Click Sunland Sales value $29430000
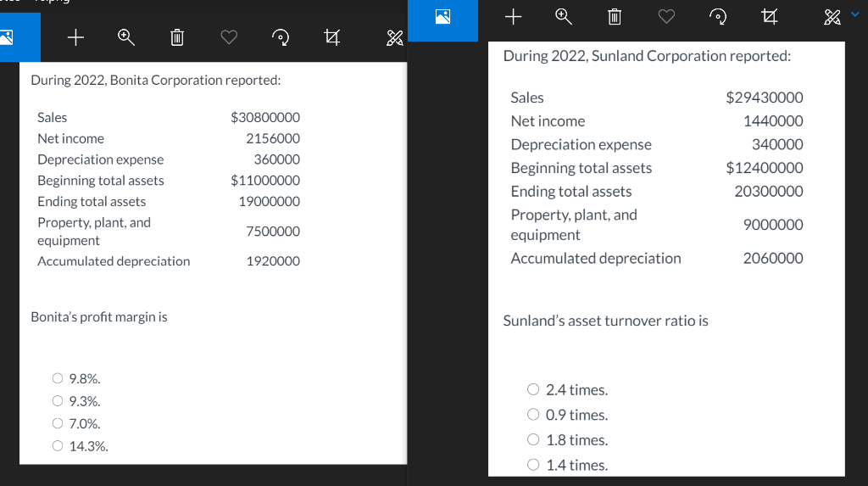The width and height of the screenshot is (868, 486). 765,98
